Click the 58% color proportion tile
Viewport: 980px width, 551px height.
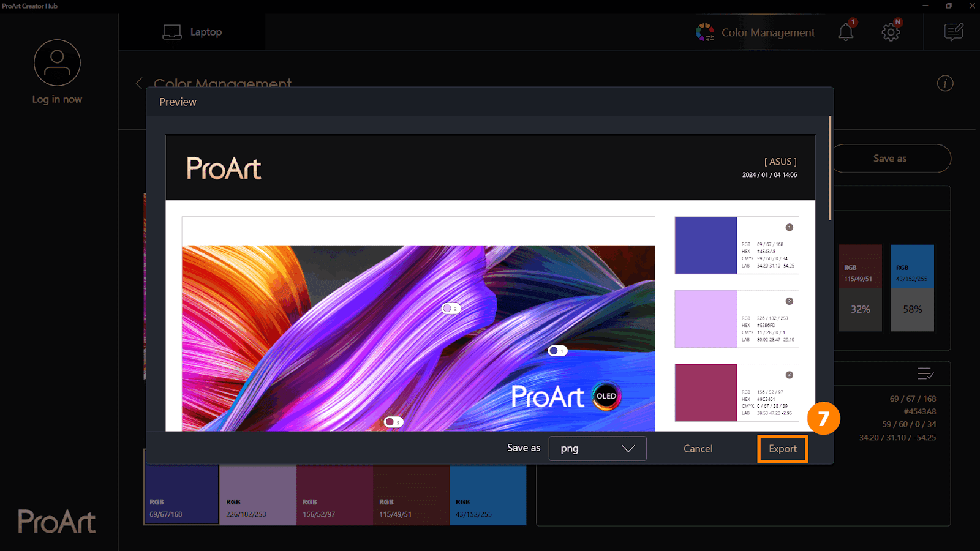coord(912,309)
